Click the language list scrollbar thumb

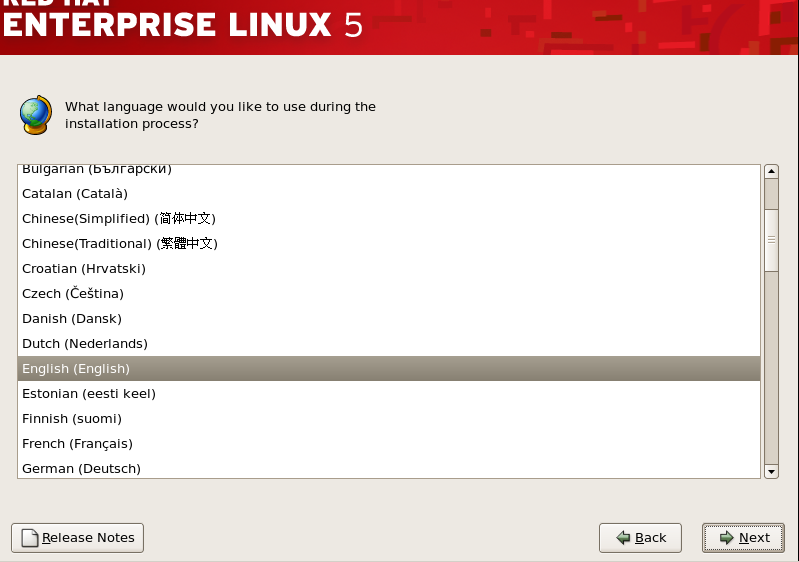coord(771,239)
